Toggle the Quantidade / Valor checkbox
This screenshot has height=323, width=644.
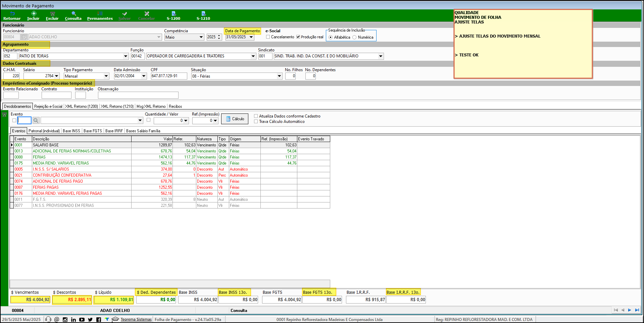(148, 120)
